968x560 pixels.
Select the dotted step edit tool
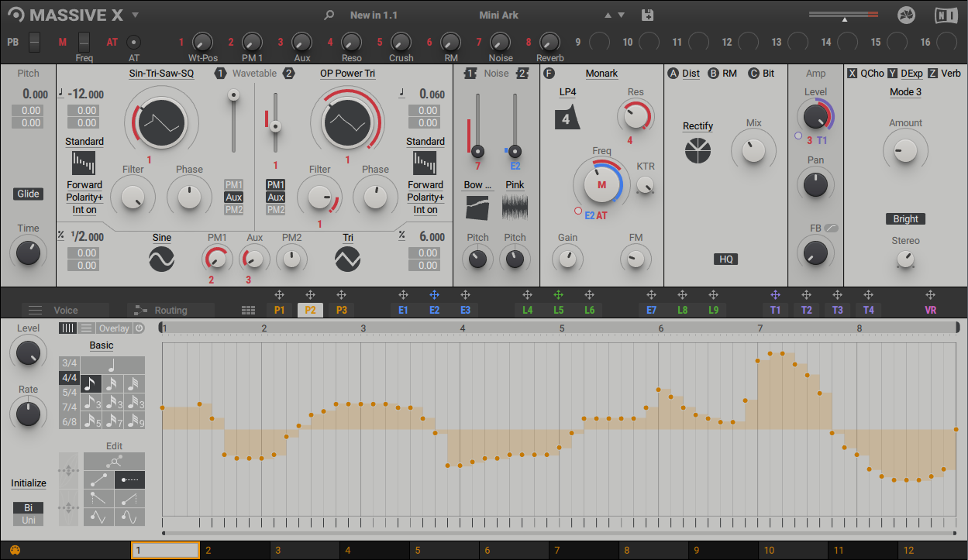pos(129,479)
